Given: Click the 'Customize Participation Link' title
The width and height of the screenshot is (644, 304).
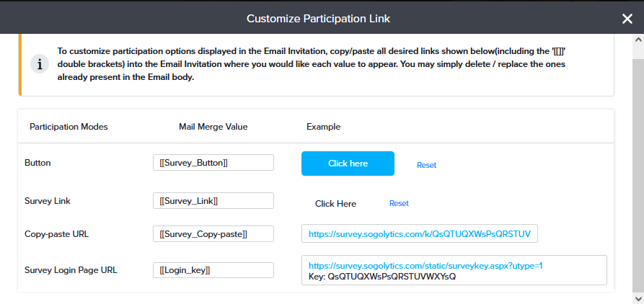Looking at the screenshot, I should [x=322, y=19].
